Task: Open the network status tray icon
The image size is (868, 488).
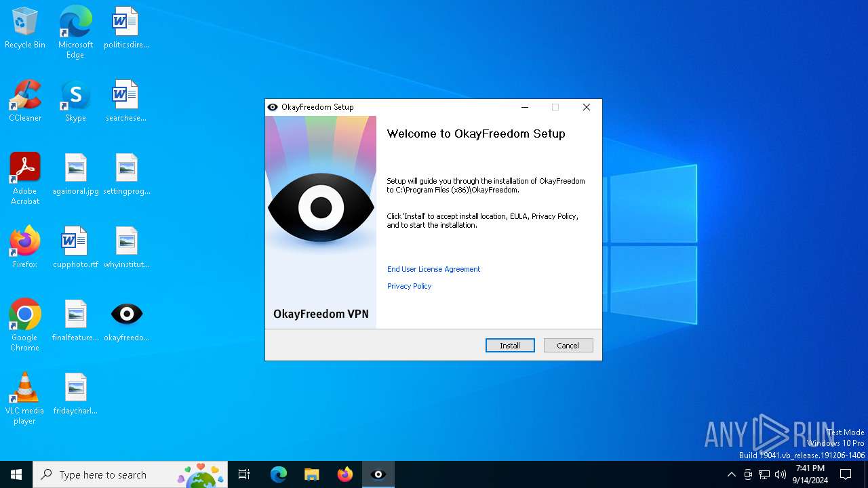Action: click(764, 474)
